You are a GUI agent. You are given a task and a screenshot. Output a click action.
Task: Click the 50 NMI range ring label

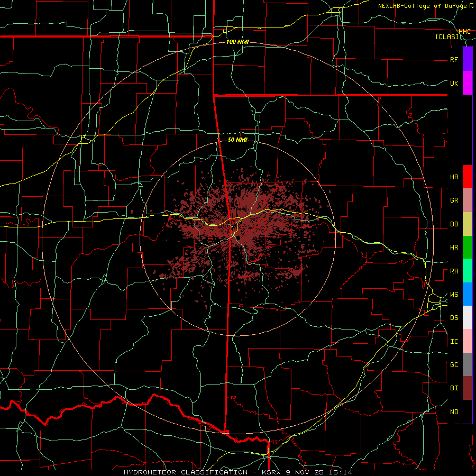pos(237,140)
